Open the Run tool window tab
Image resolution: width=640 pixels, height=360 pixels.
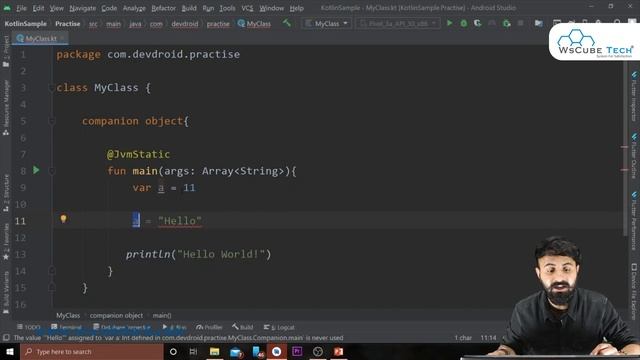pos(174,327)
